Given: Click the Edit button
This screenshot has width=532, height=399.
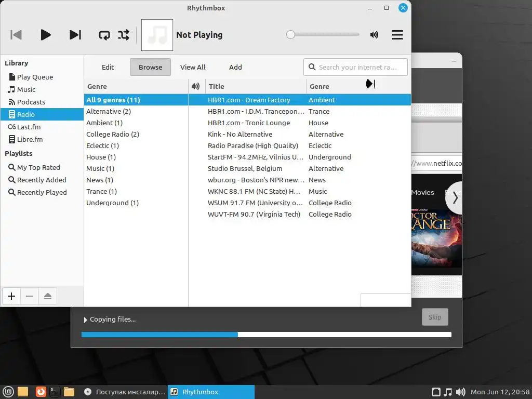Looking at the screenshot, I should (108, 67).
